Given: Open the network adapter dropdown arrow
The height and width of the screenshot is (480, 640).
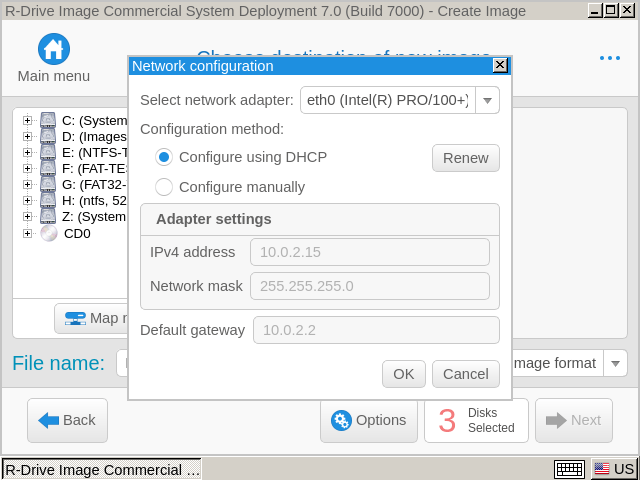Looking at the screenshot, I should (x=487, y=100).
